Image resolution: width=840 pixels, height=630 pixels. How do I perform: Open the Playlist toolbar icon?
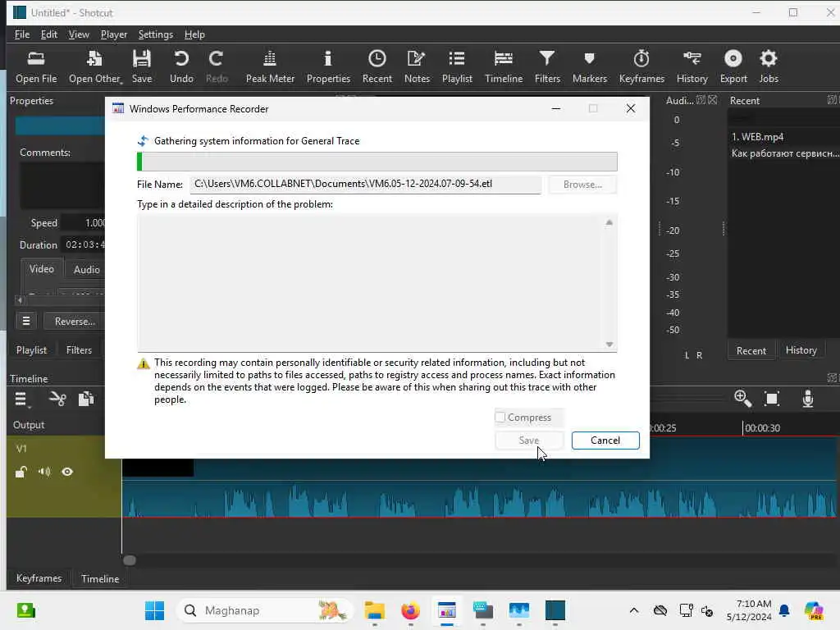coord(457,66)
